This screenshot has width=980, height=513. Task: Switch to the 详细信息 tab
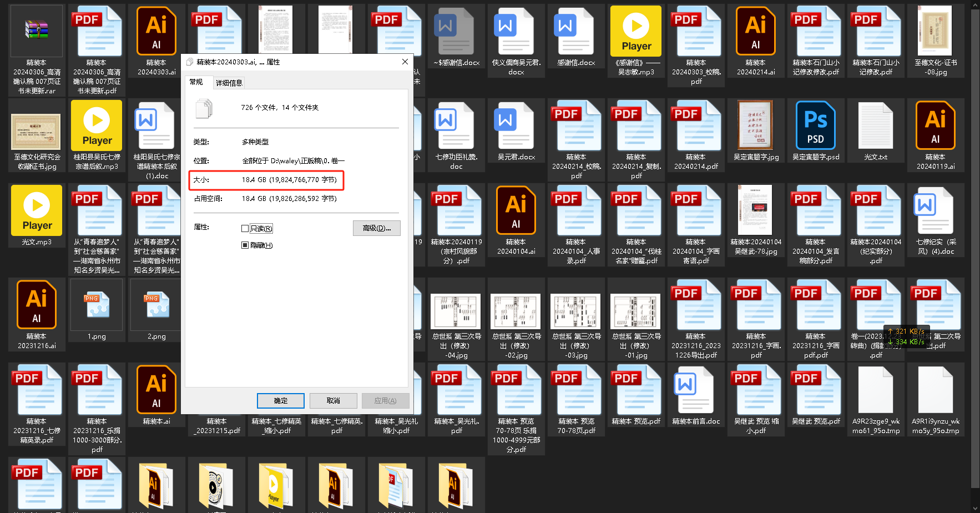(229, 83)
